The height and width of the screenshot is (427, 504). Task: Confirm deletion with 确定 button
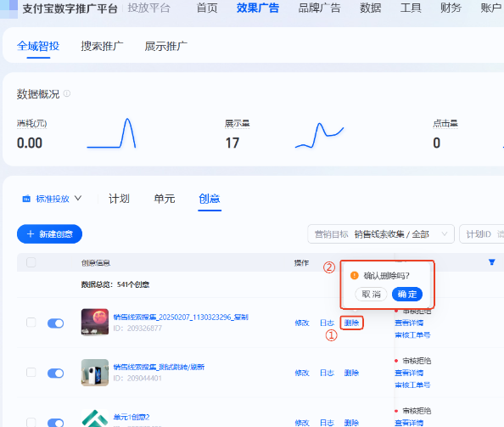click(x=407, y=294)
